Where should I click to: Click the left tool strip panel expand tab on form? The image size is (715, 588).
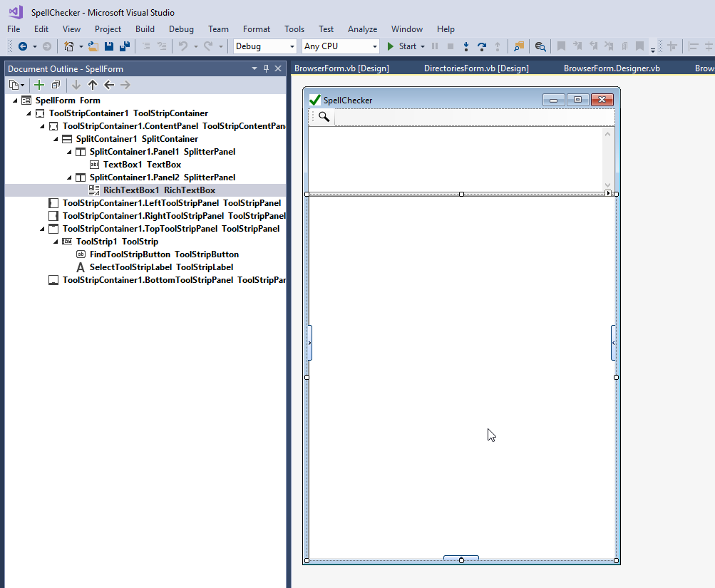pos(310,343)
